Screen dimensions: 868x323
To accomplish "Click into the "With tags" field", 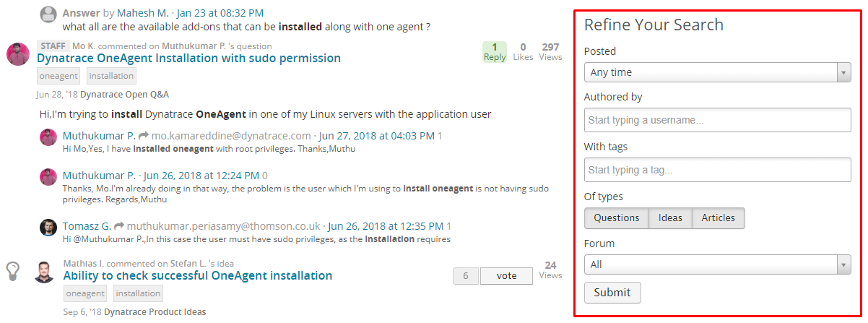I will point(717,170).
